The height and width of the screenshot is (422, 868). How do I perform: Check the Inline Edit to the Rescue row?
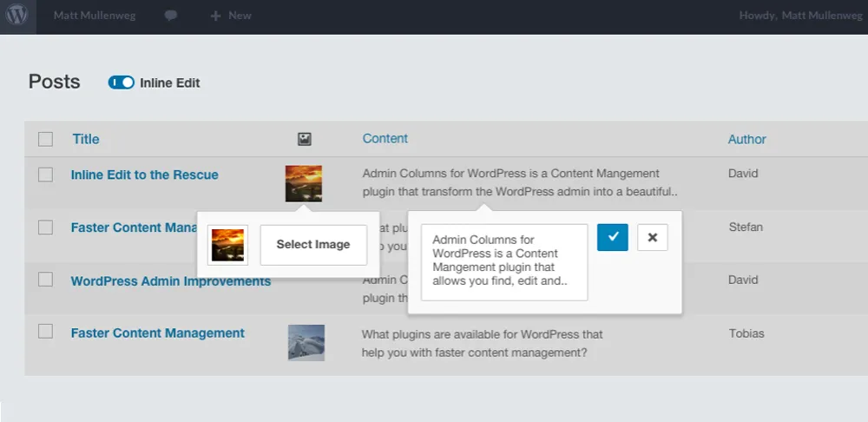pyautogui.click(x=45, y=175)
